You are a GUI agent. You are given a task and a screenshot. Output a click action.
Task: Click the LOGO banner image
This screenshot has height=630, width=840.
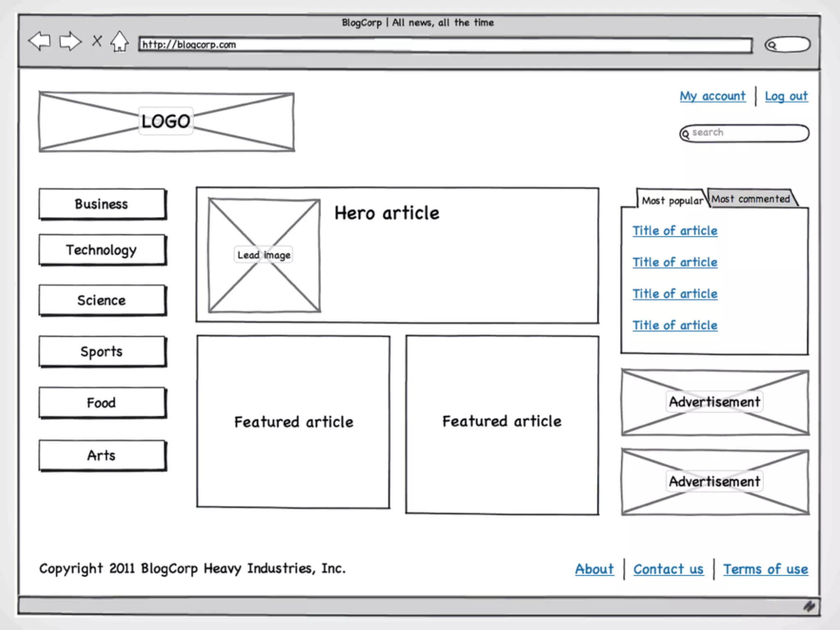click(166, 121)
